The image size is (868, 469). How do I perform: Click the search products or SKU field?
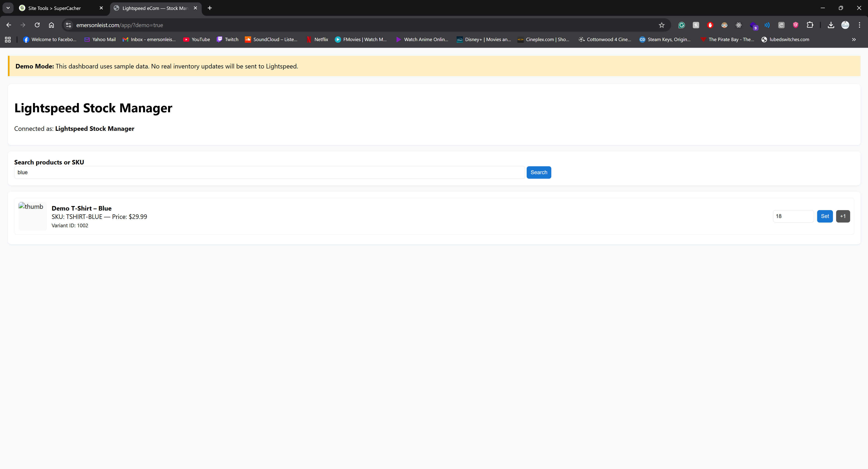(269, 172)
